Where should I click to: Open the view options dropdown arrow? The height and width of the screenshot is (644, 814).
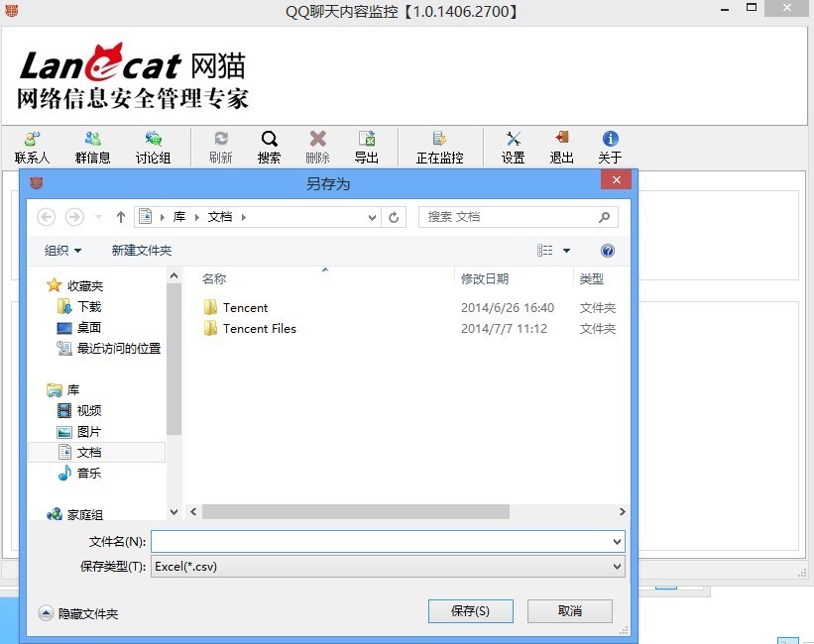[x=566, y=251]
